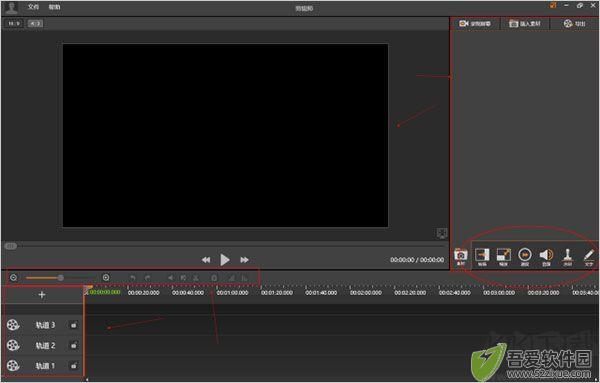Toggle the lock on 轨道 3
This screenshot has width=600, height=383.
coord(73,325)
